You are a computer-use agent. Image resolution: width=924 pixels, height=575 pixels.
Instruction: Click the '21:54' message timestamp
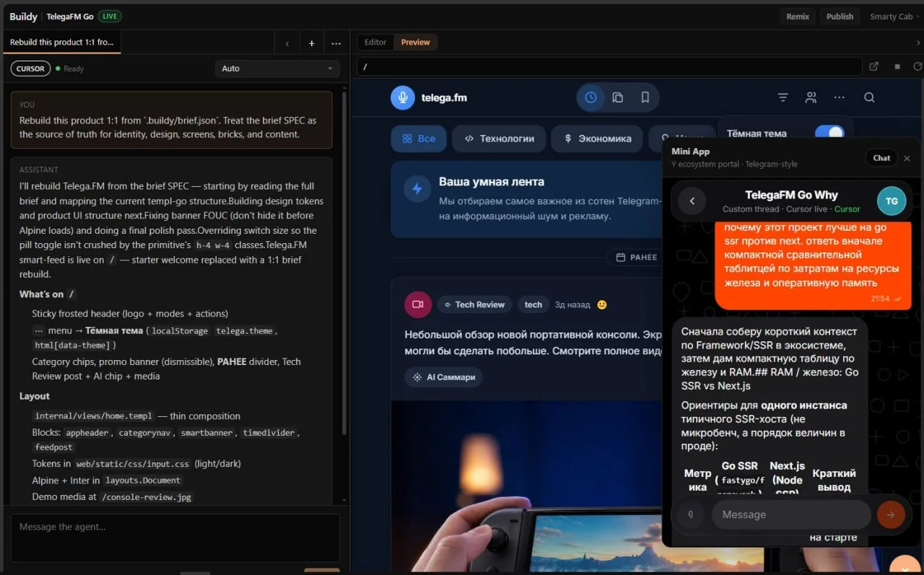(880, 299)
